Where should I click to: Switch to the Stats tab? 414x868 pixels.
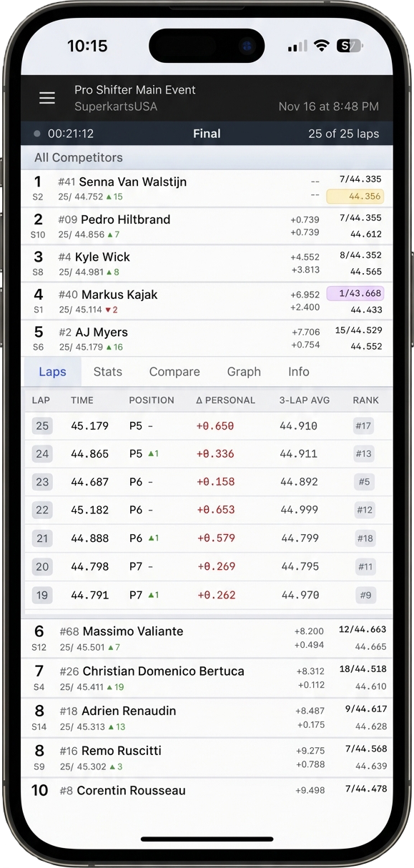(107, 371)
